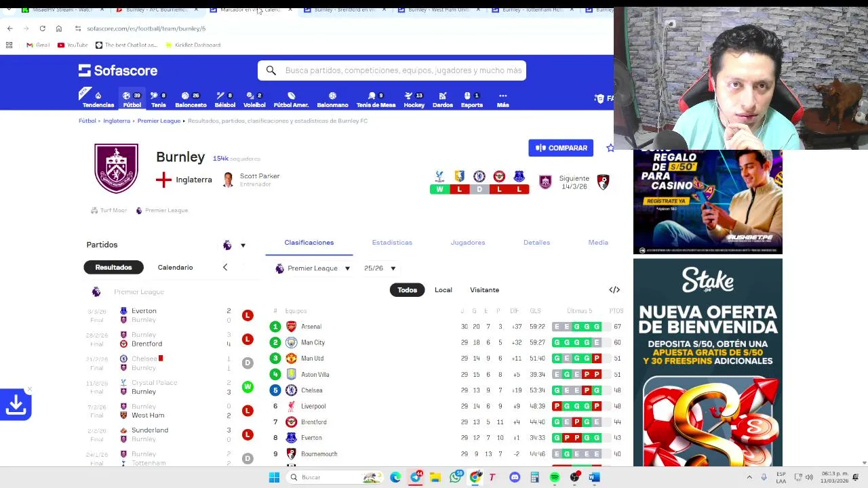The height and width of the screenshot is (488, 868).
Task: Open the Media tab
Action: click(598, 243)
